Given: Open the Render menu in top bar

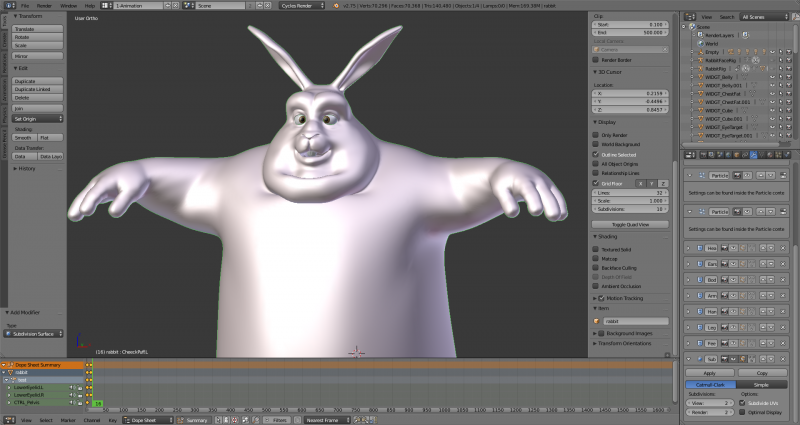Looking at the screenshot, I should 44,6.
